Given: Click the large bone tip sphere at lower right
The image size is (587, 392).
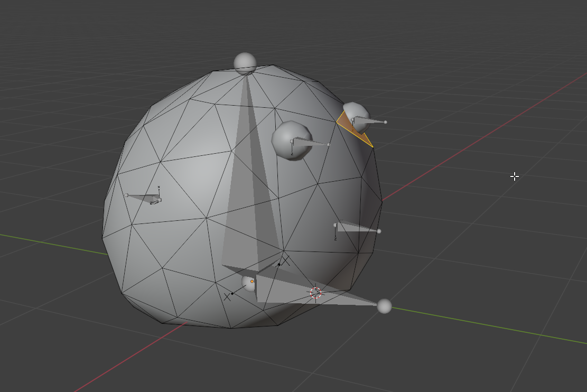Looking at the screenshot, I should tap(384, 306).
